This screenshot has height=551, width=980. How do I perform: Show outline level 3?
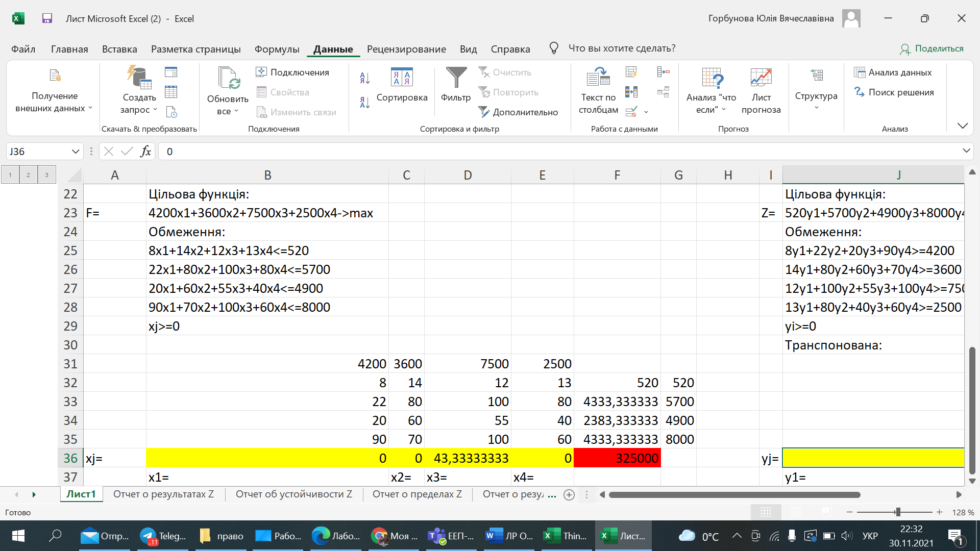pyautogui.click(x=46, y=175)
